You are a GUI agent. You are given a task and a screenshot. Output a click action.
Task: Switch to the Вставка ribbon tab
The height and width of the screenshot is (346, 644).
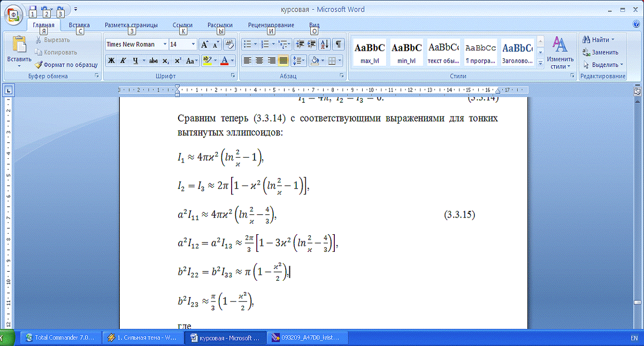[79, 25]
